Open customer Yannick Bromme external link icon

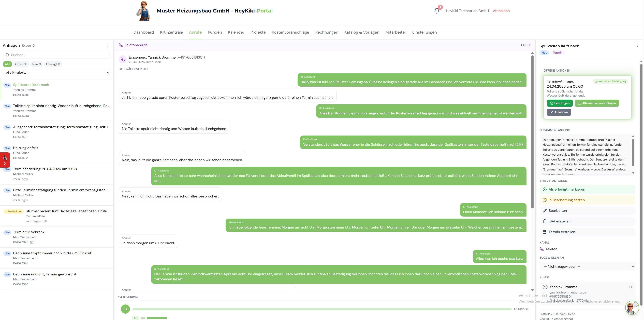pyautogui.click(x=631, y=287)
